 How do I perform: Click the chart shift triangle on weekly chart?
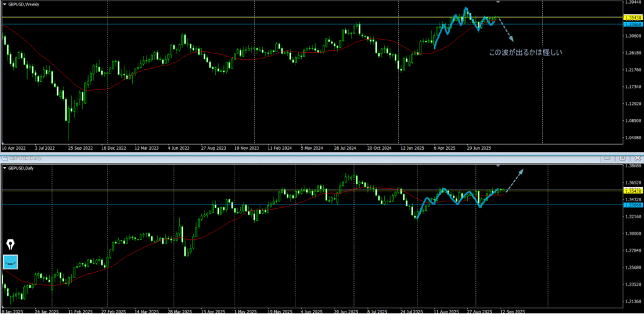click(x=498, y=4)
